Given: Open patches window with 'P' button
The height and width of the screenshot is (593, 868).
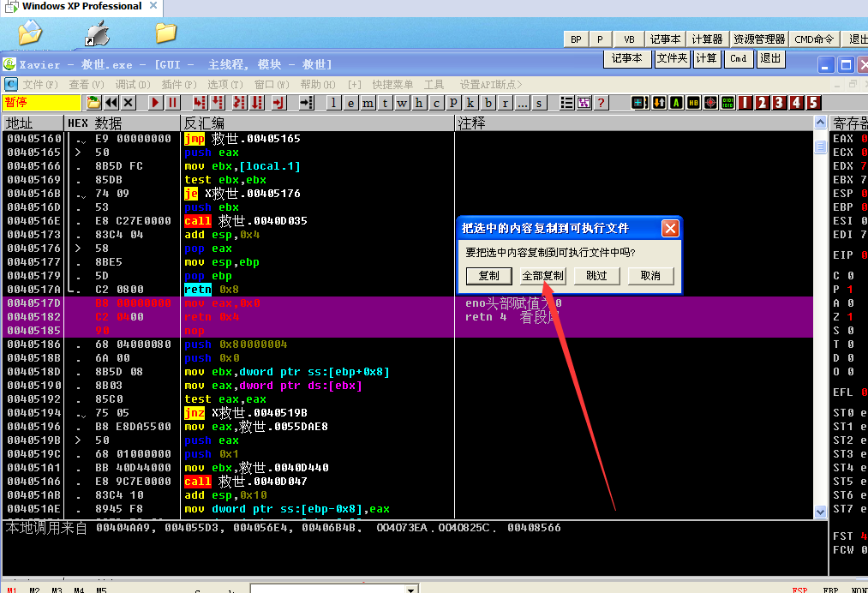Looking at the screenshot, I should [453, 103].
